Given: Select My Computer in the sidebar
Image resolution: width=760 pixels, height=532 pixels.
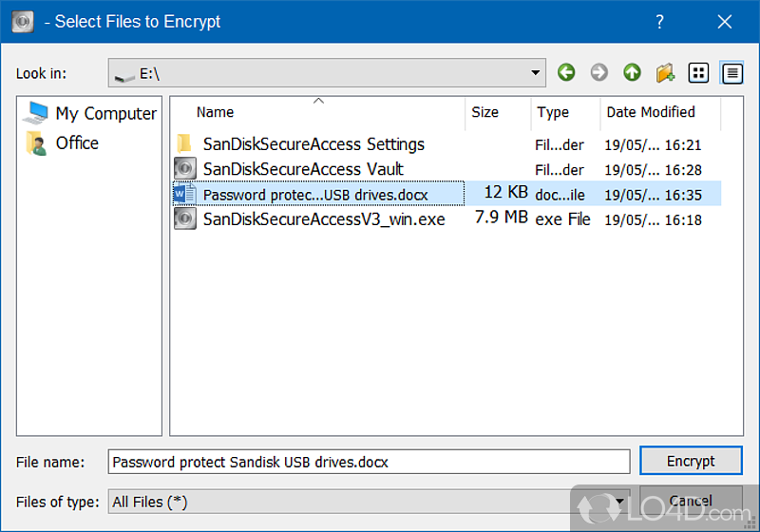Looking at the screenshot, I should coord(104,114).
